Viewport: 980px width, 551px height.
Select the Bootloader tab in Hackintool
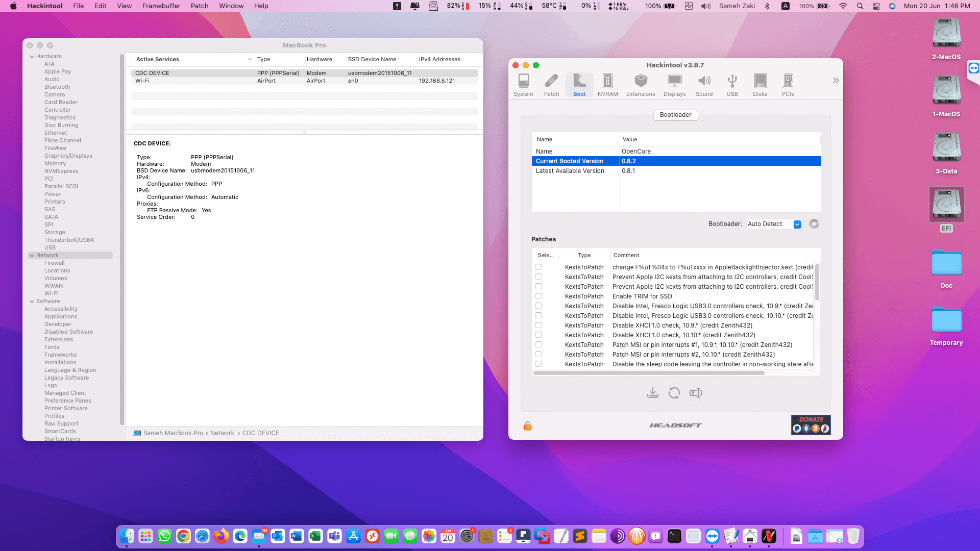pyautogui.click(x=675, y=115)
